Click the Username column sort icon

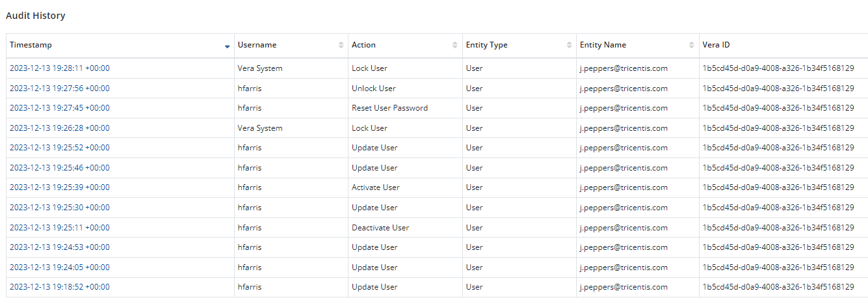(341, 46)
